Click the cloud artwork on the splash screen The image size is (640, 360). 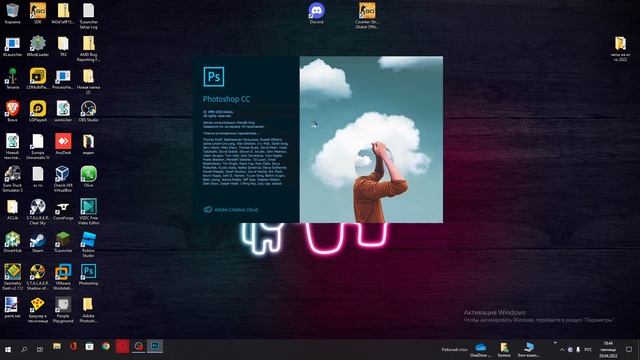371,140
